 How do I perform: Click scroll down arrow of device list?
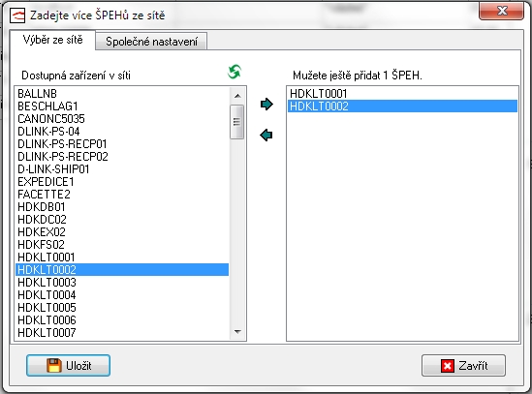[x=237, y=332]
